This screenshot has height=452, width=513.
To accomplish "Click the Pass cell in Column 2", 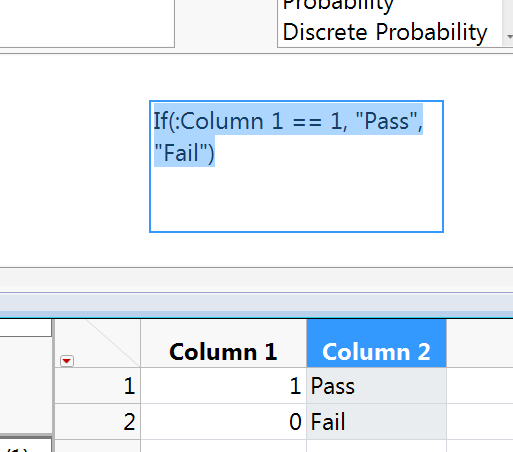I will [376, 386].
